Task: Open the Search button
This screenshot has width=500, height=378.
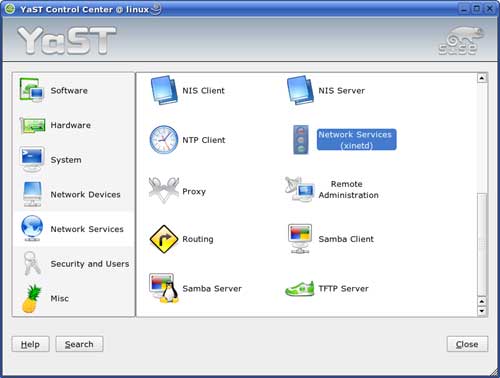Action: pyautogui.click(x=79, y=344)
